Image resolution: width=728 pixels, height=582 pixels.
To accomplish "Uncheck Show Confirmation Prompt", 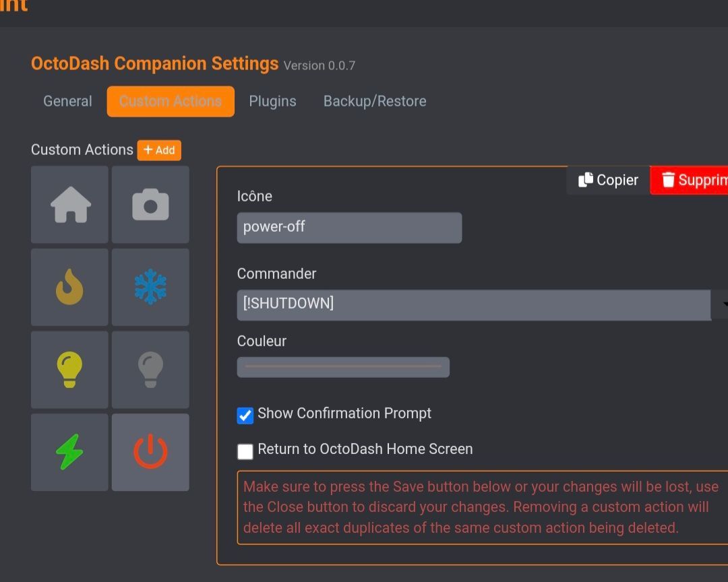I will pos(245,416).
